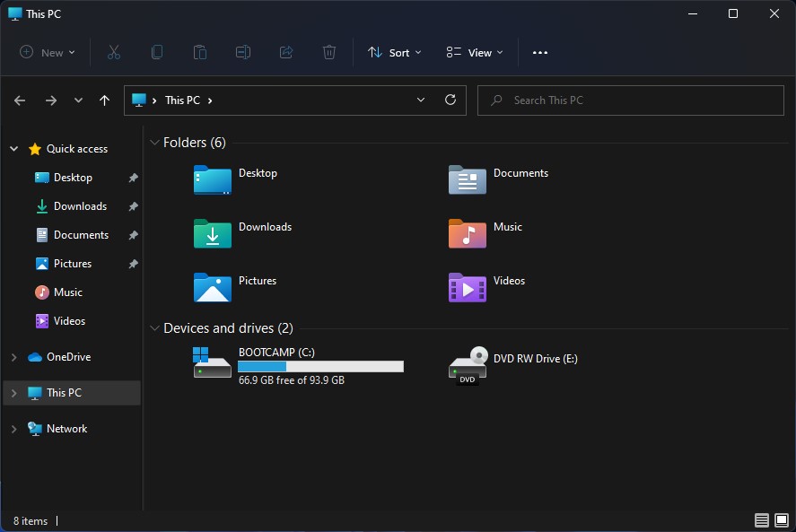Select the Music folder icon in main pane
This screenshot has height=532, width=796.
pos(468,233)
